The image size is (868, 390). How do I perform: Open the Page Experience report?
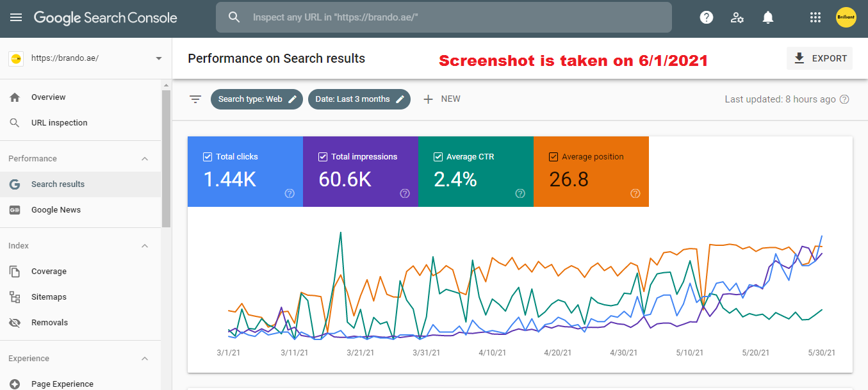tap(61, 384)
